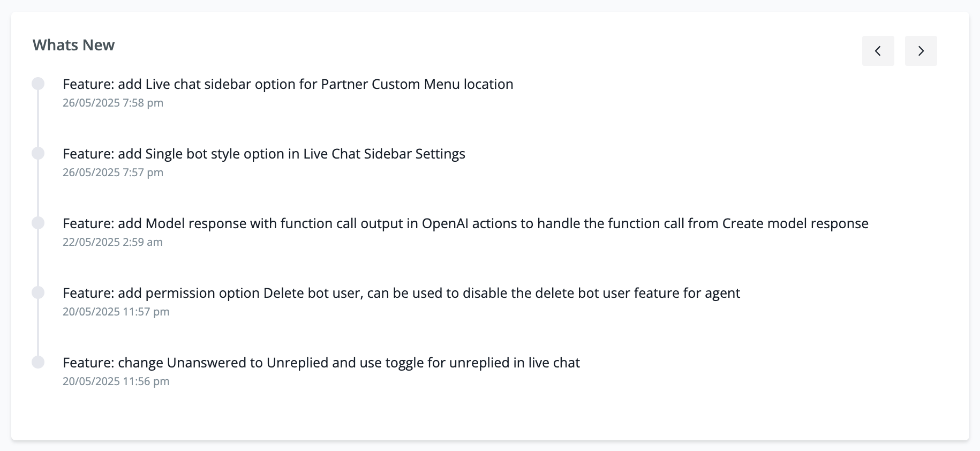The height and width of the screenshot is (451, 980).
Task: Click the 26/05/2025 7:58 pm timestamp
Action: [x=112, y=103]
